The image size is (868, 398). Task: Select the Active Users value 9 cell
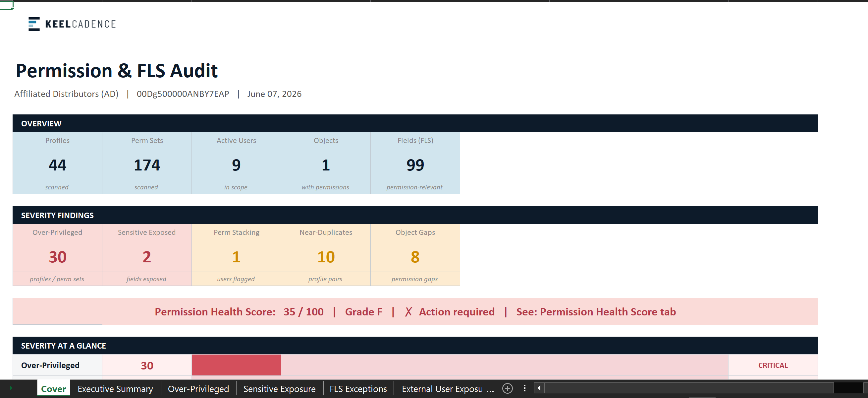pos(236,164)
